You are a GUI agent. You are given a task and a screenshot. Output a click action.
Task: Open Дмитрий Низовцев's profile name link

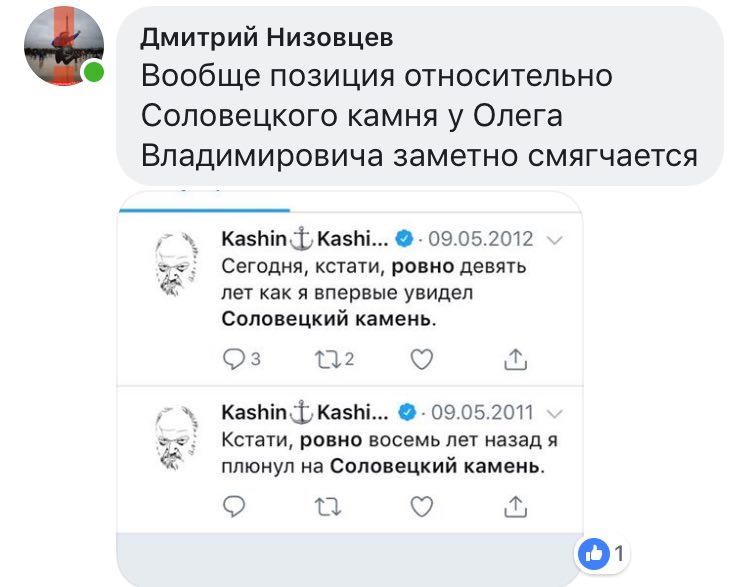click(x=266, y=38)
